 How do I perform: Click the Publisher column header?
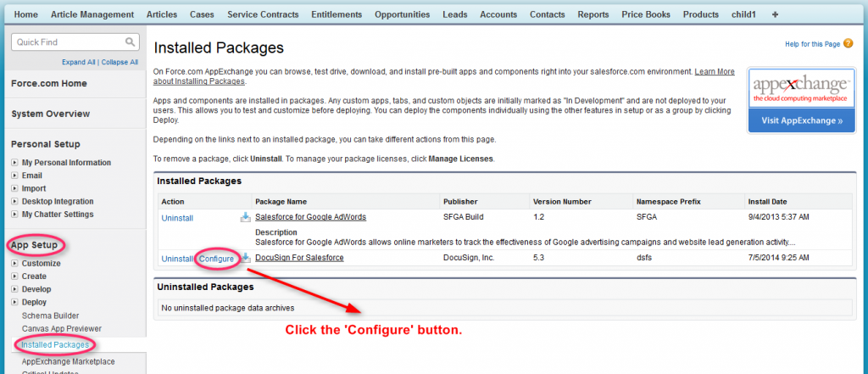(x=460, y=202)
